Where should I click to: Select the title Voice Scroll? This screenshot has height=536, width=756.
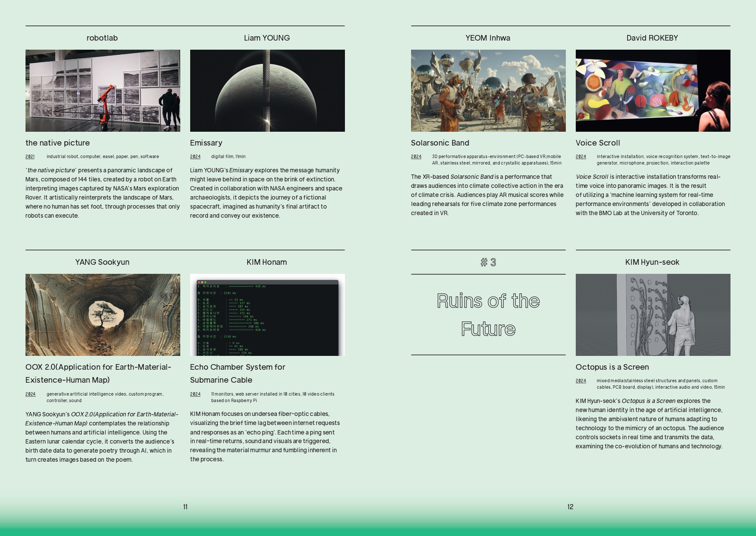tap(598, 143)
